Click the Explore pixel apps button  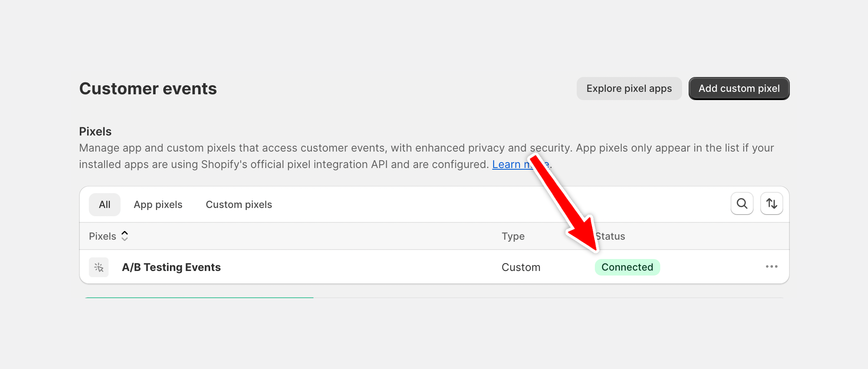point(629,89)
